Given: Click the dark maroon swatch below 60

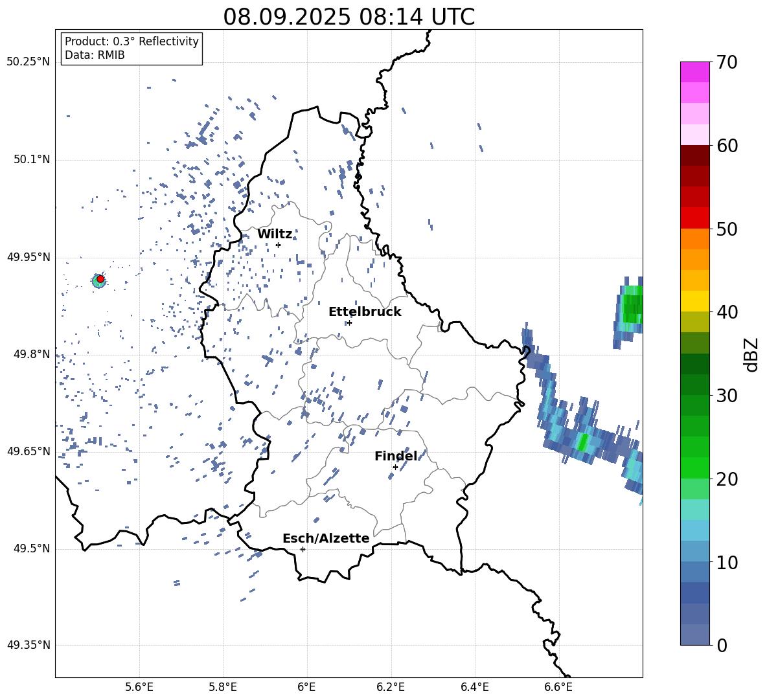Looking at the screenshot, I should 694,155.
